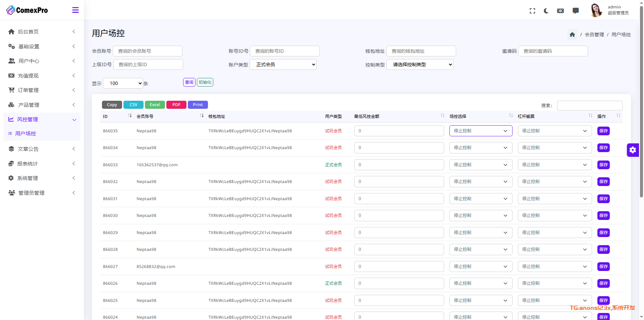This screenshot has height=320, width=644.
Task: Open the 控制类型 dropdown
Action: tap(420, 64)
